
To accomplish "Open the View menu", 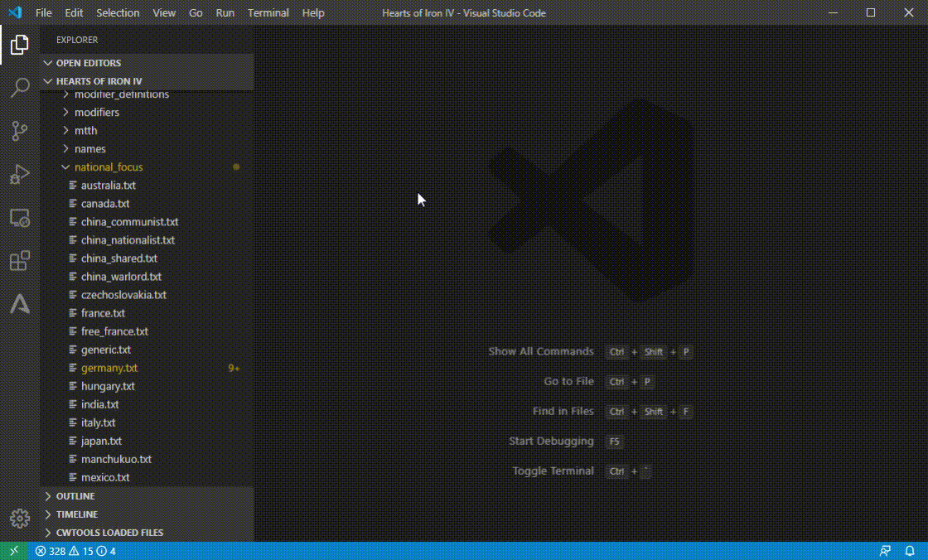I will [164, 12].
